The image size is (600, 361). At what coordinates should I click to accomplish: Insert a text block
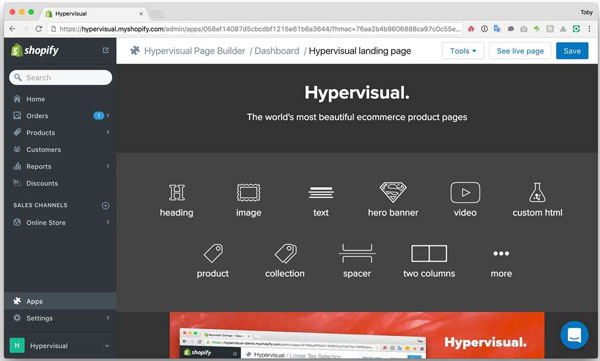pos(321,201)
